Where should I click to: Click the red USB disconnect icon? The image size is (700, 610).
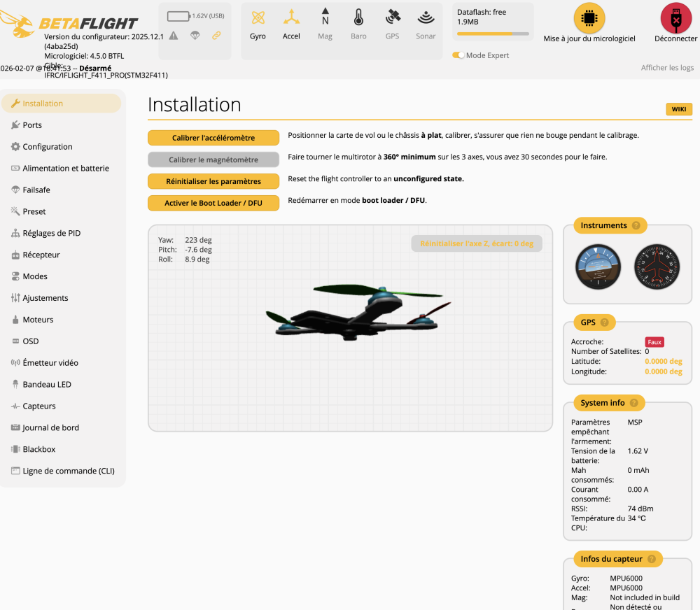[675, 18]
